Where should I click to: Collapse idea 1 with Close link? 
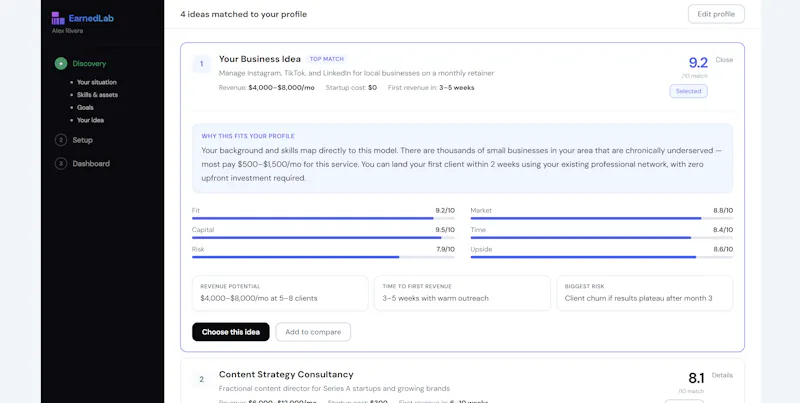pos(724,60)
